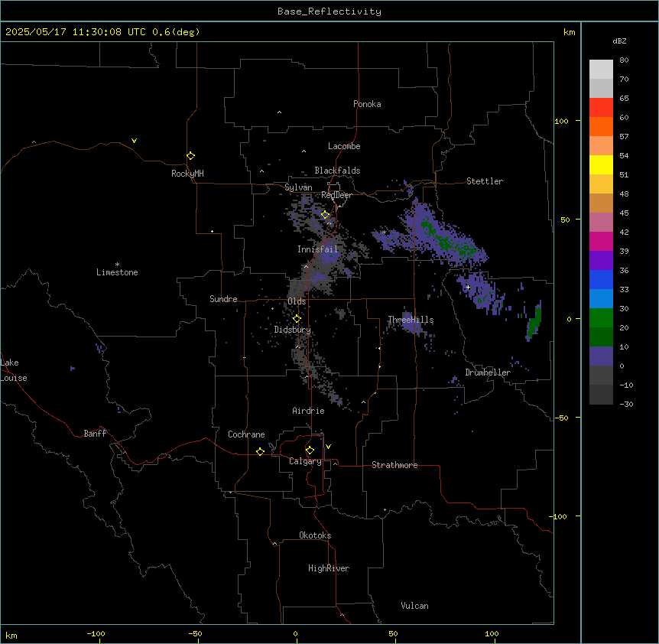Click the yellow diamond marker beside Calgary label
Screen dimensions: 659x644
310,450
